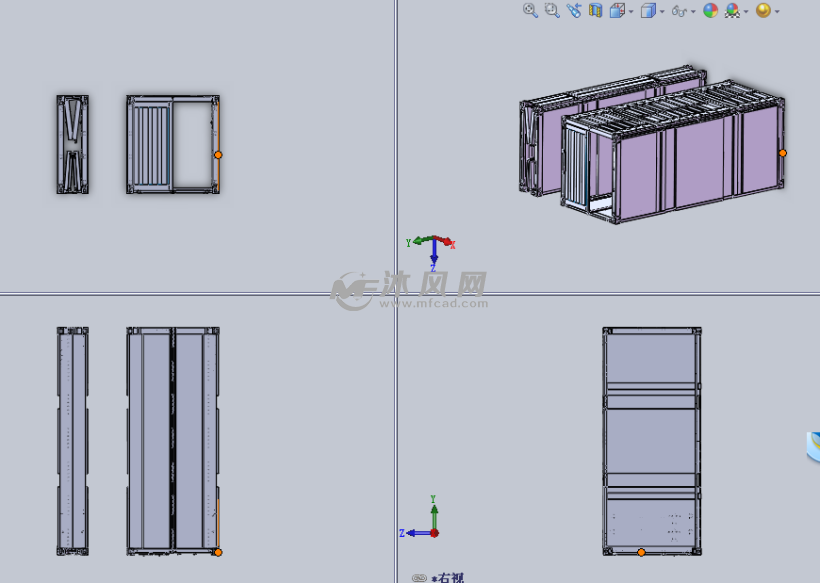Toggle the Section View tool on
Screen dimensions: 820x583
click(594, 11)
